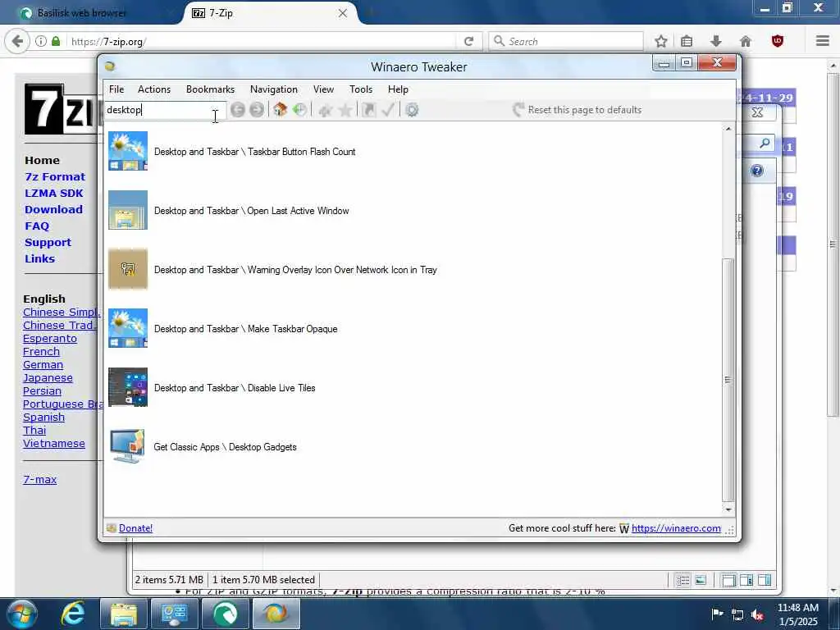Open the Bookmarks menu
Screen dimensions: 840x630
click(x=211, y=89)
